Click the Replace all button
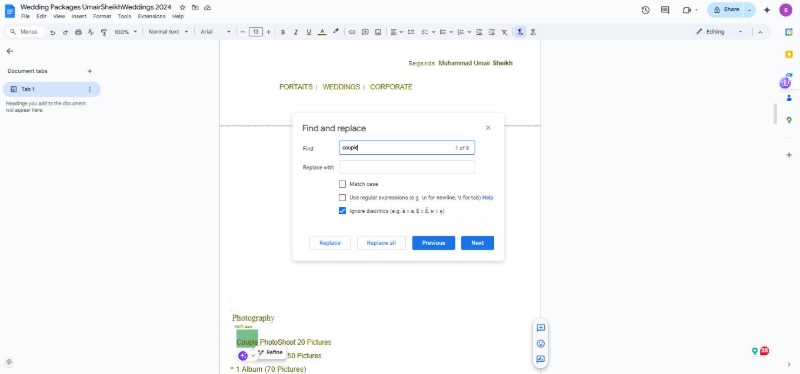800x374 pixels. pyautogui.click(x=381, y=243)
